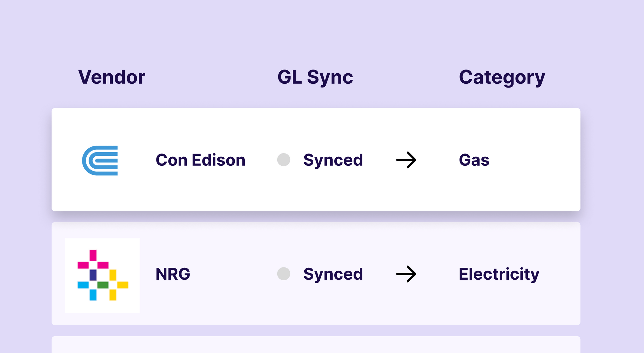644x353 pixels.
Task: Click the arrow in NRG row
Action: 406,274
